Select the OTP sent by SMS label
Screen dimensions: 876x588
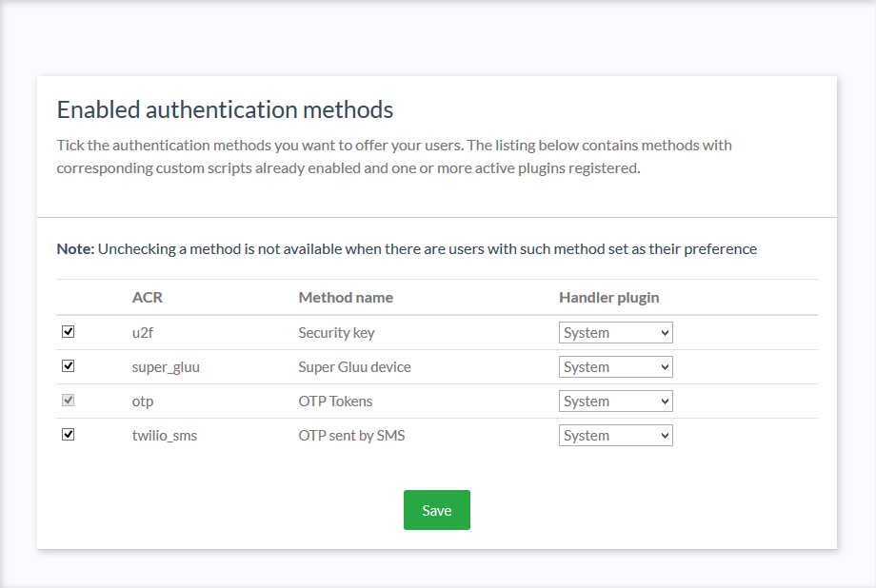coord(350,435)
